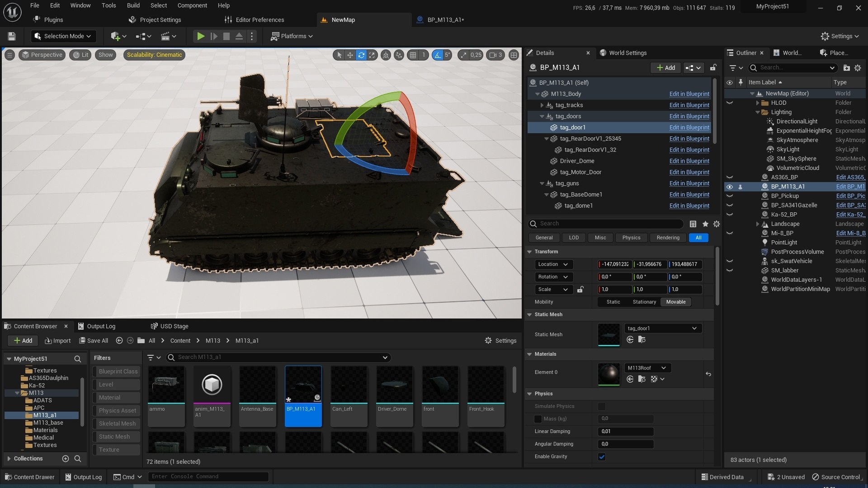Viewport: 868px width, 488px height.
Task: Open the viewport options hamburger menu
Action: point(9,55)
